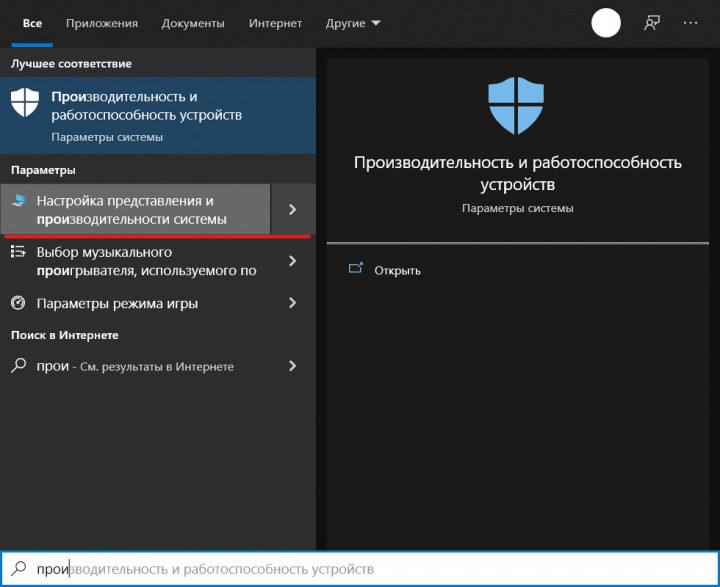Click the gauge icon beside Параметры режима игры

click(x=18, y=303)
